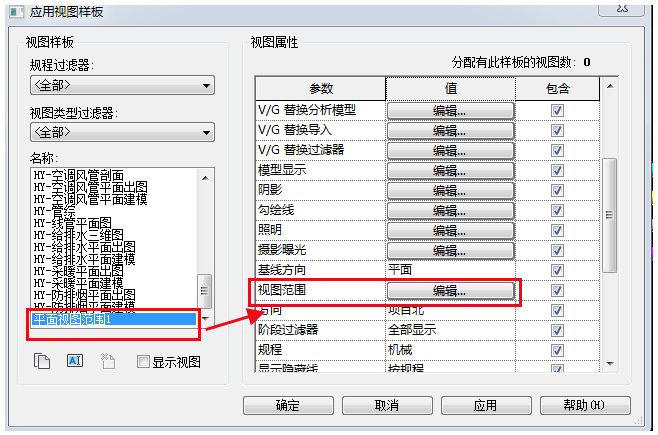Toggle the 包含 checkbox for 摄影曝光

click(x=557, y=250)
